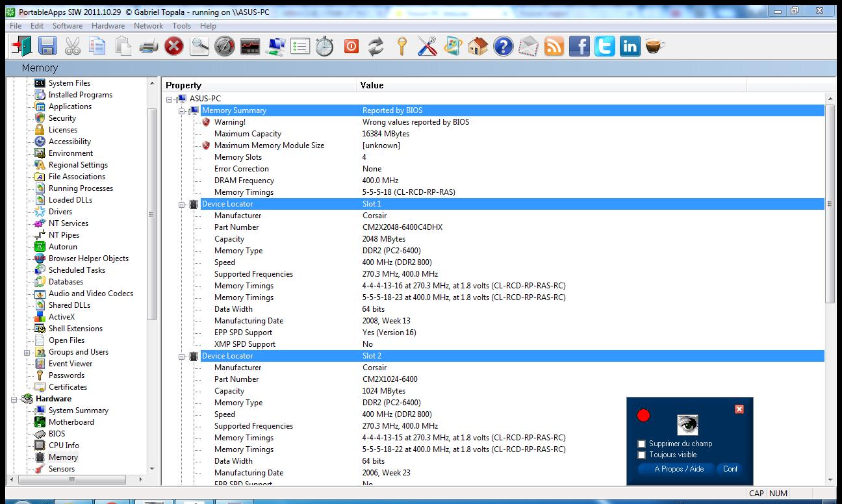Click the Save floppy disk icon
842x504 pixels.
pos(47,46)
